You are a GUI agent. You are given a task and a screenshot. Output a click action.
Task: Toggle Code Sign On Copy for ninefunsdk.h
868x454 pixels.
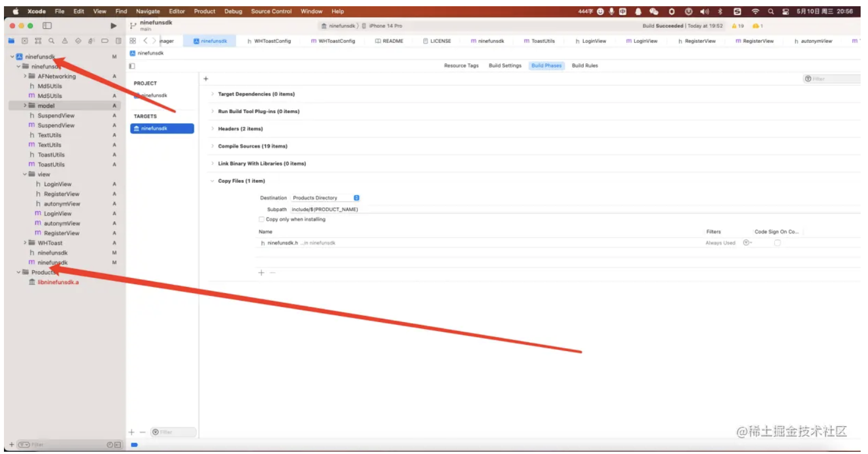(x=777, y=243)
